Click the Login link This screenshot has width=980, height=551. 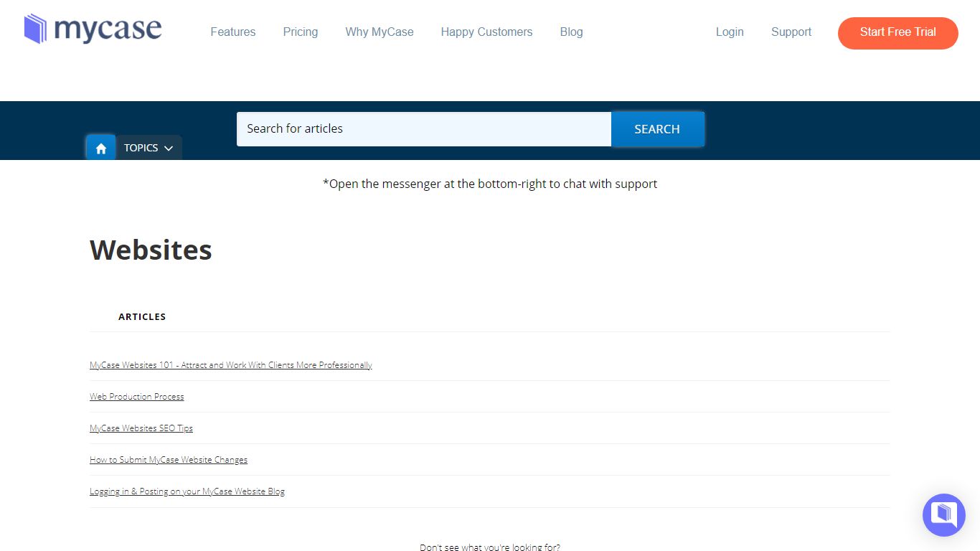point(730,32)
